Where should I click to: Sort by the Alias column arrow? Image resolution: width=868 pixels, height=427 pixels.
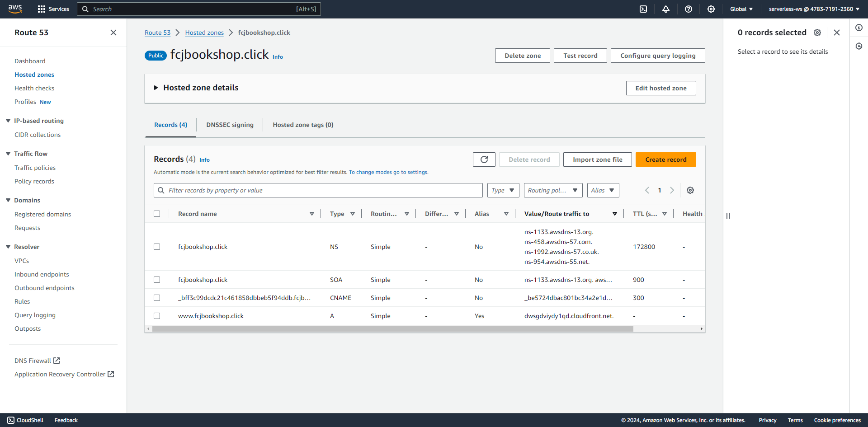506,214
